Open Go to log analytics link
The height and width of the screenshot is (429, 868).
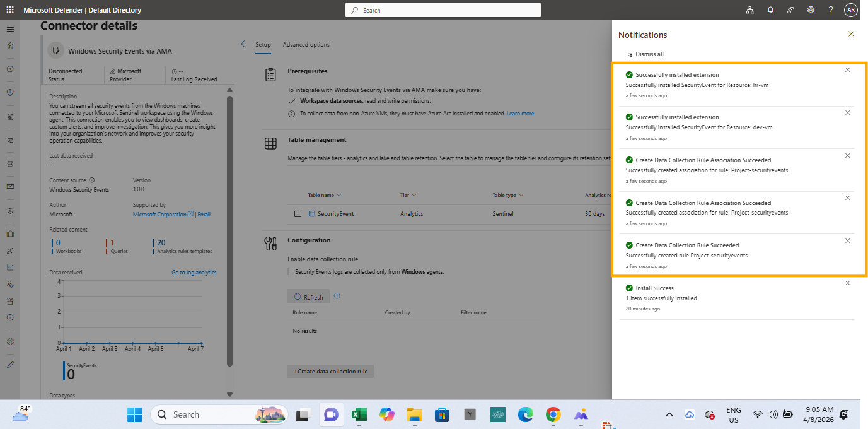click(194, 273)
